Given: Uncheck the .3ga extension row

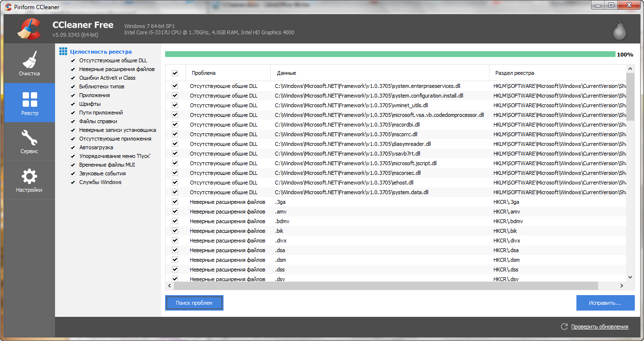Looking at the screenshot, I should (175, 202).
